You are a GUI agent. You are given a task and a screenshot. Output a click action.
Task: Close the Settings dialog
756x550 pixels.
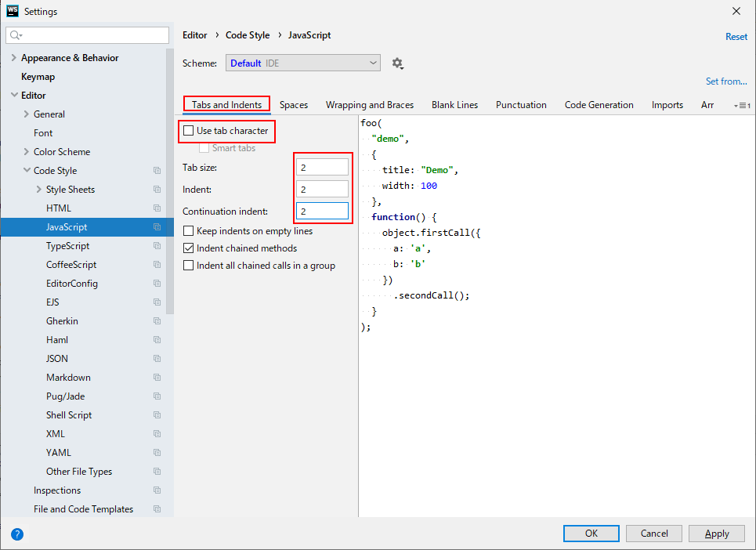point(736,11)
